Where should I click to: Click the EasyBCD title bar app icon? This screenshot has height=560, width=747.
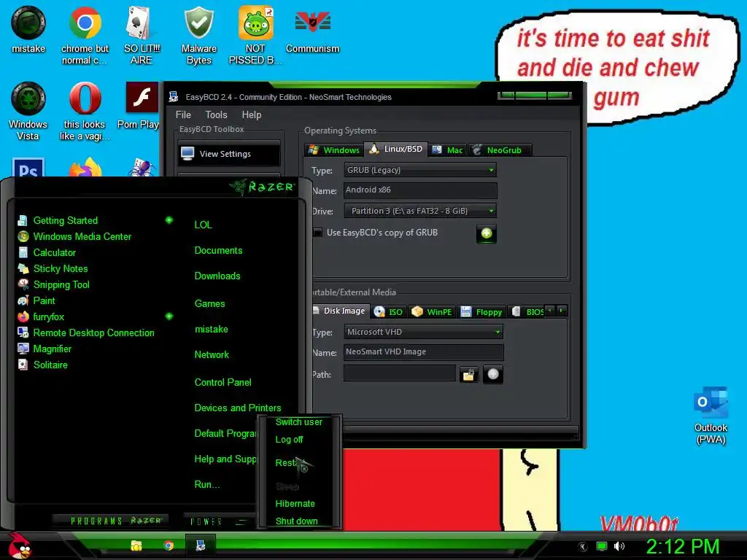(x=173, y=97)
